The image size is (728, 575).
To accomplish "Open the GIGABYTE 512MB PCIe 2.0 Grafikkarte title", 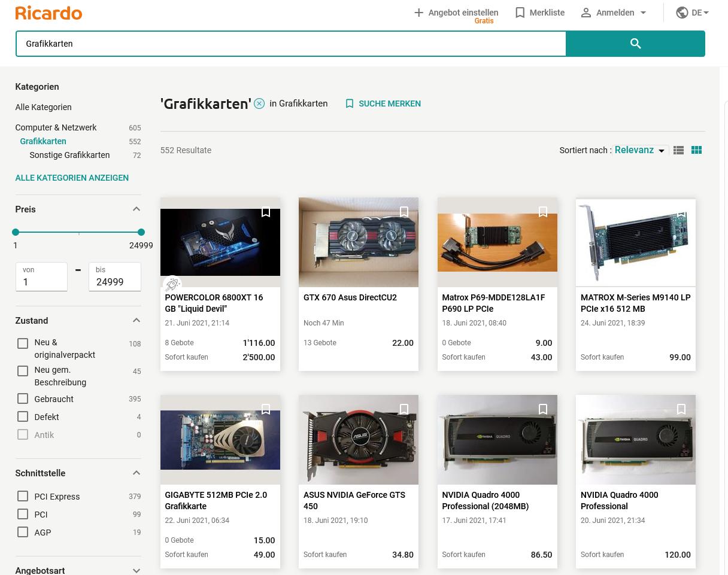I will point(216,501).
